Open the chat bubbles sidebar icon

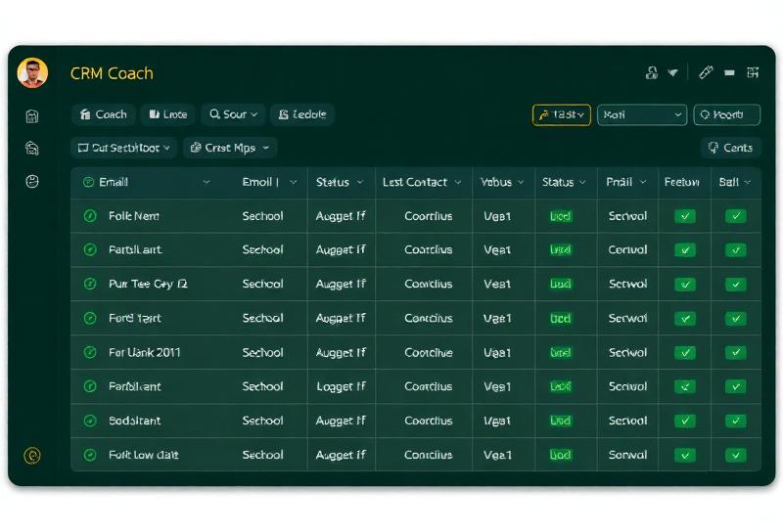tap(32, 149)
